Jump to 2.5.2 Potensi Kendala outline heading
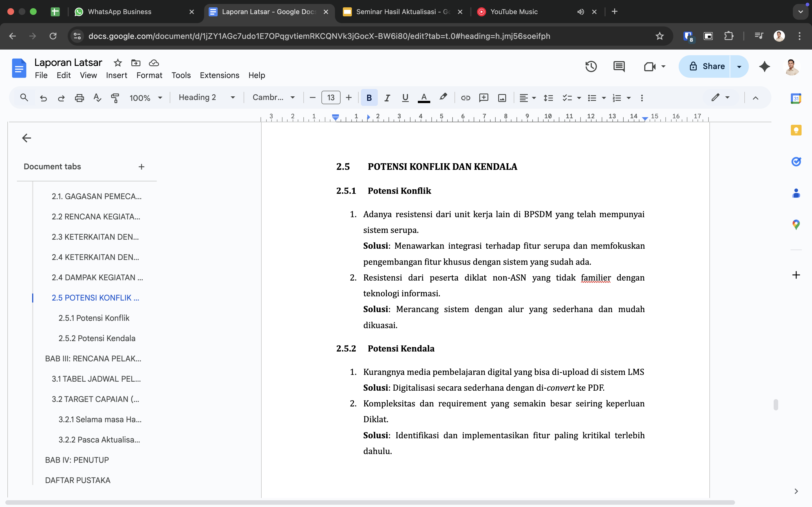Screen dimensions: 812x507 (97, 338)
